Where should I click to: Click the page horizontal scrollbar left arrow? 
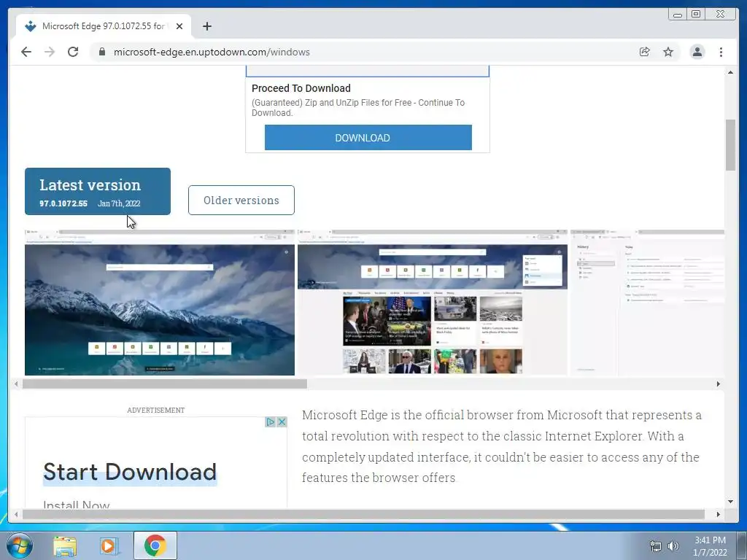click(x=16, y=514)
